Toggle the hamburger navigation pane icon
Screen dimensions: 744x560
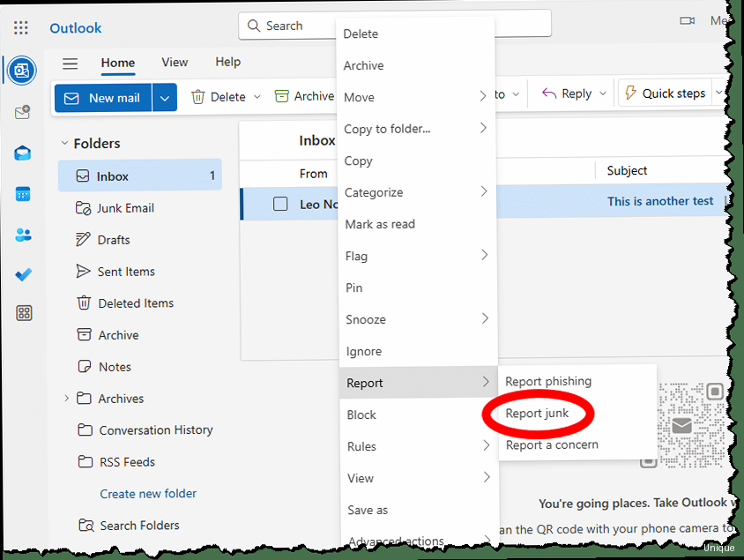tap(71, 63)
